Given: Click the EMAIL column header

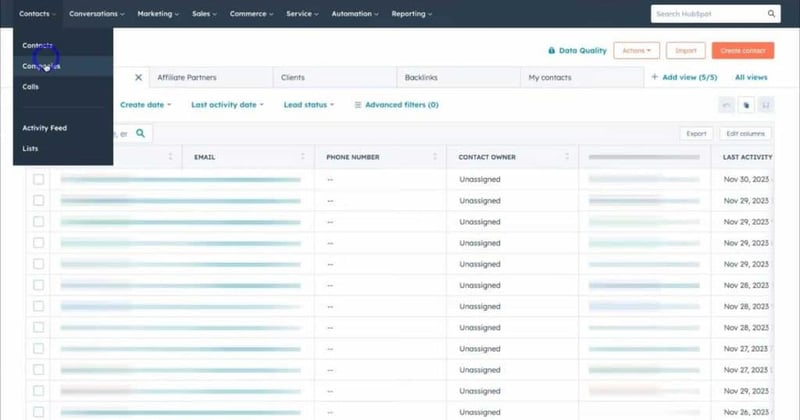Looking at the screenshot, I should tap(205, 157).
